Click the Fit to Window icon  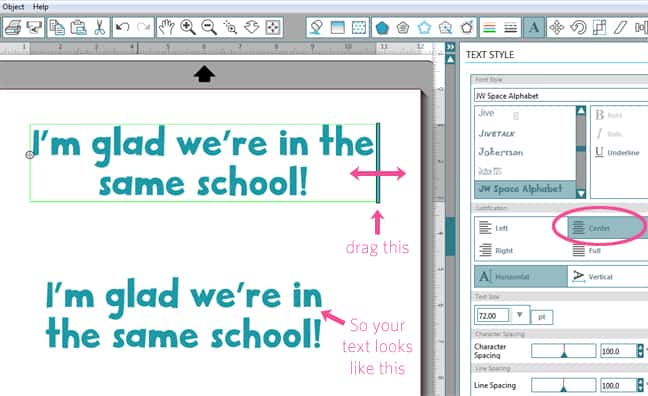coord(273,28)
